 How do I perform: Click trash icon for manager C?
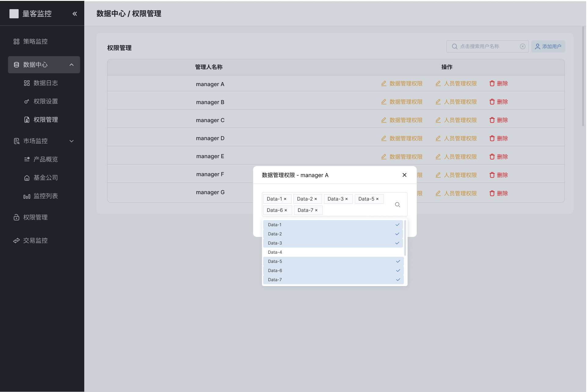[492, 120]
